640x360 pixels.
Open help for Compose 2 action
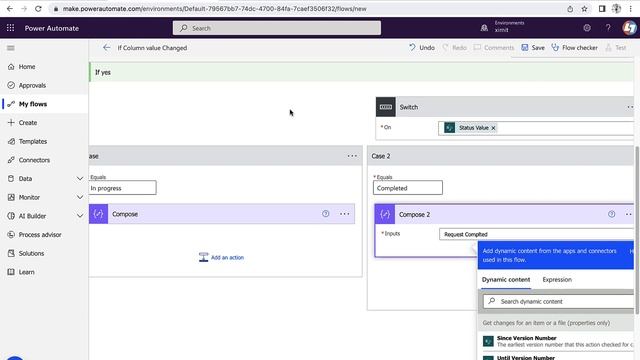[611, 214]
